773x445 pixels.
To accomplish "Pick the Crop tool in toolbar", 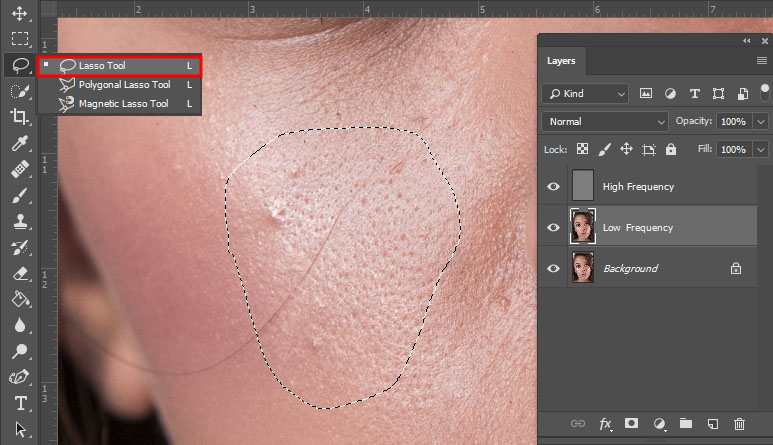I will pos(19,117).
